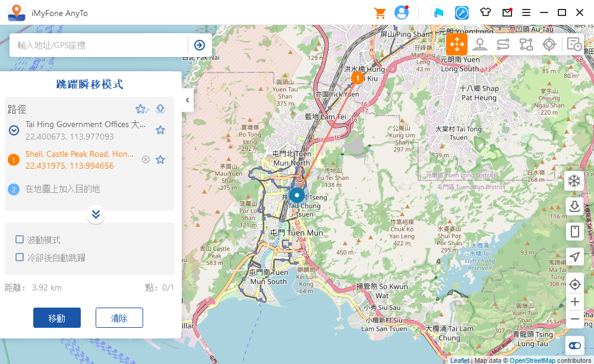
Task: Switch to two-spot route mode
Action: pyautogui.click(x=503, y=44)
